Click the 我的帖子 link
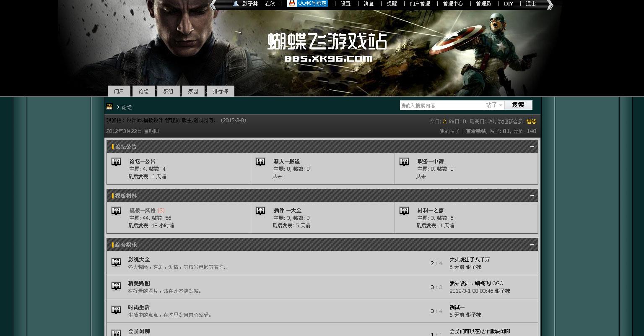Screen dimensions: 644x336 (449, 131)
